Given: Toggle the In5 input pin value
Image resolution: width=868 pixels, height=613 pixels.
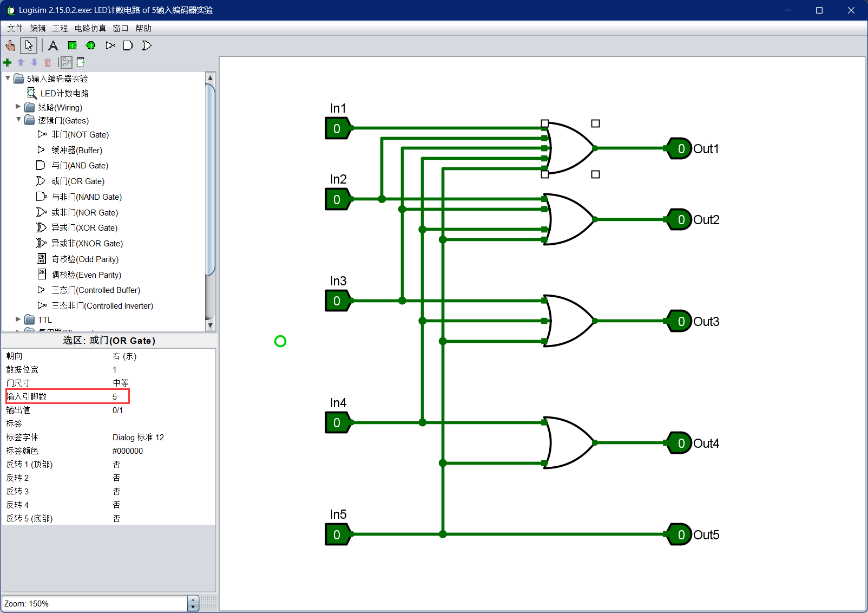Looking at the screenshot, I should [x=337, y=534].
